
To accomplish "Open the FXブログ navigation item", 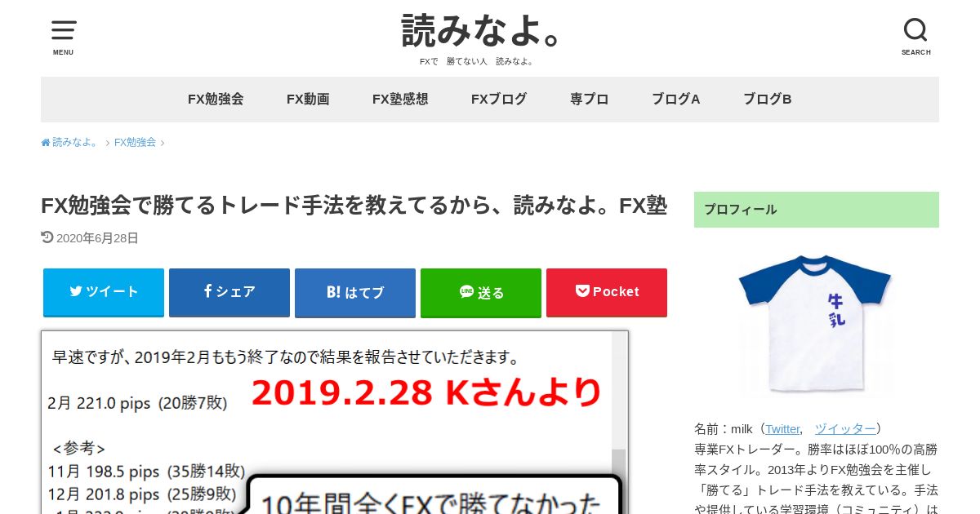I will [499, 100].
